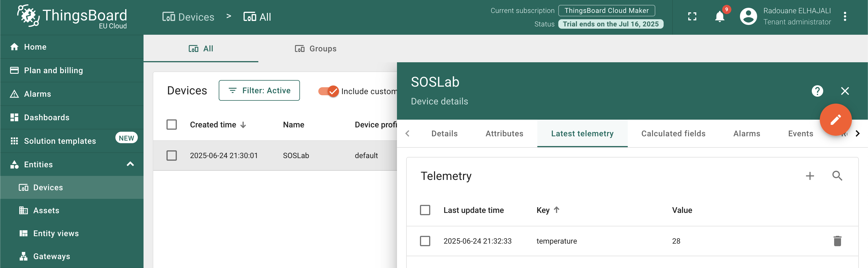
Task: Click ThingsBoard Cloud Maker subscription button
Action: 607,10
